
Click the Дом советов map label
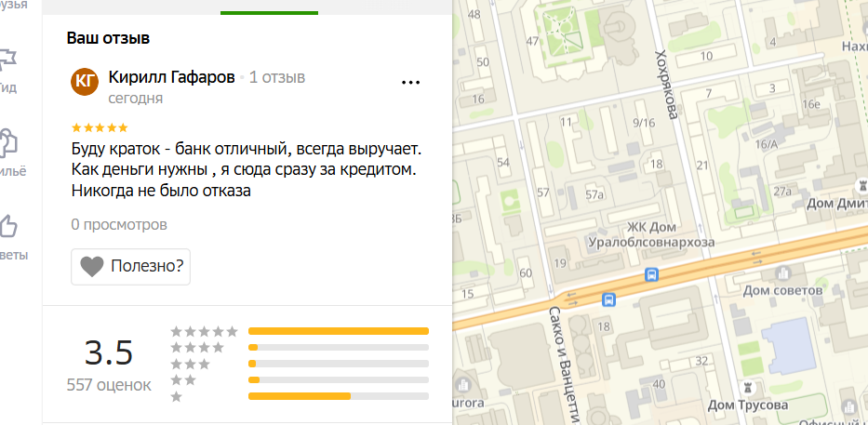pos(782,290)
